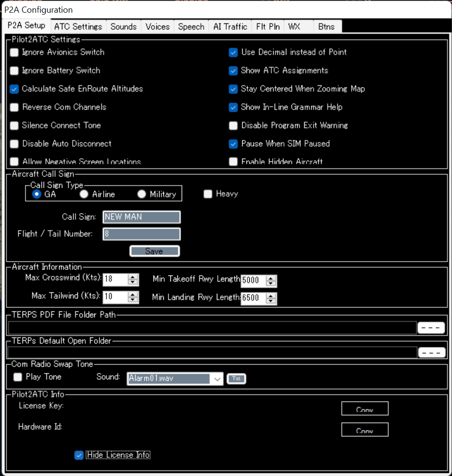
Task: Select the Airline call sign type
Action: pyautogui.click(x=84, y=194)
